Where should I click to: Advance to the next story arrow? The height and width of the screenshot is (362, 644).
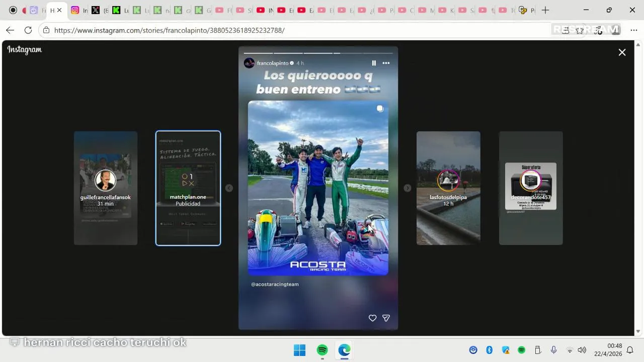pos(408,188)
